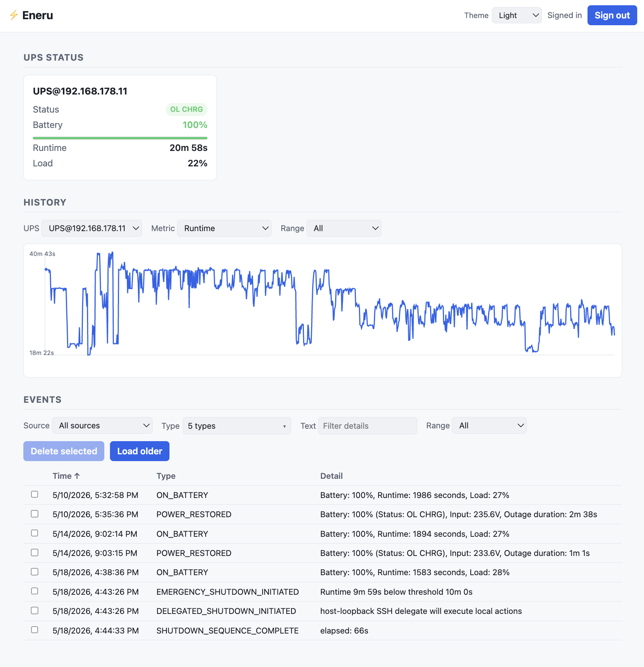Open the Events Range dropdown

click(x=489, y=426)
